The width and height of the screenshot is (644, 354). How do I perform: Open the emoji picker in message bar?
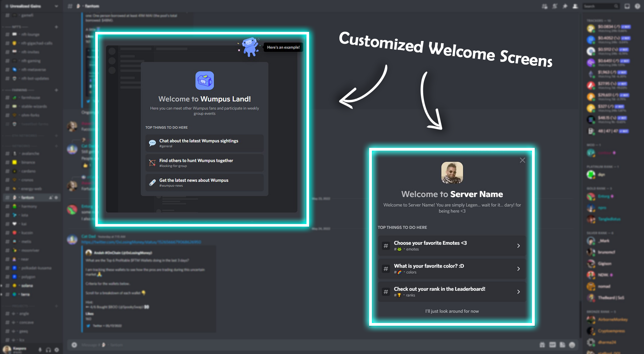pyautogui.click(x=572, y=345)
